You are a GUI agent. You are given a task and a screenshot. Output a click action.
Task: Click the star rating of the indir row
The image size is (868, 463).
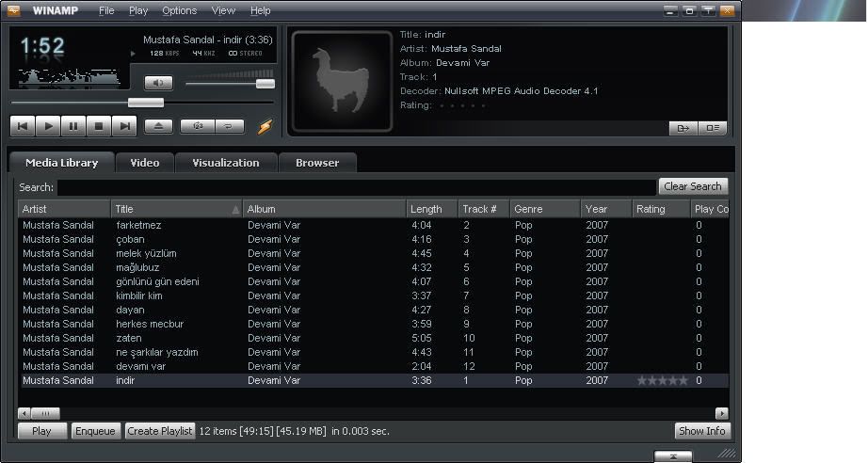pos(662,380)
